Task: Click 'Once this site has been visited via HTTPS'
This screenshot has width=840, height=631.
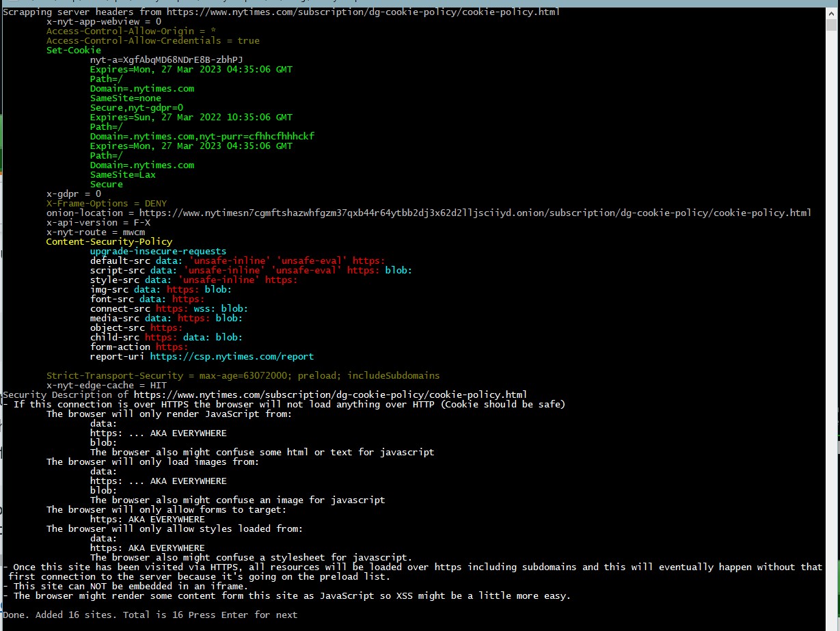Action: [x=413, y=567]
